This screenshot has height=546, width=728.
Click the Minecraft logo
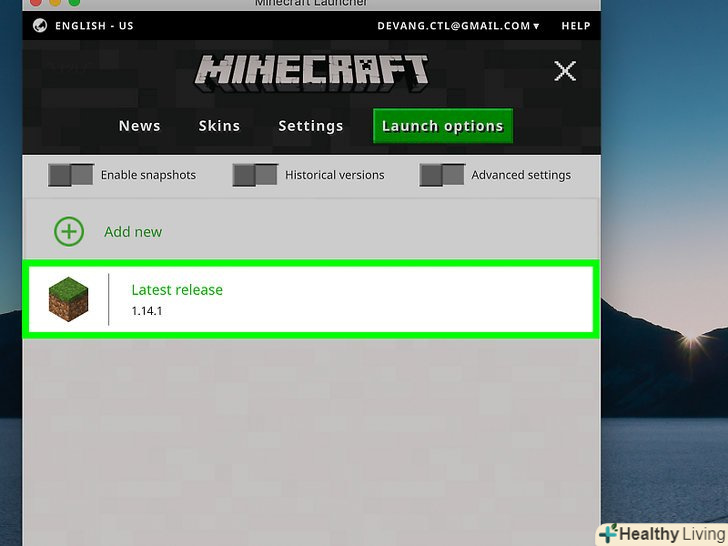tap(312, 73)
